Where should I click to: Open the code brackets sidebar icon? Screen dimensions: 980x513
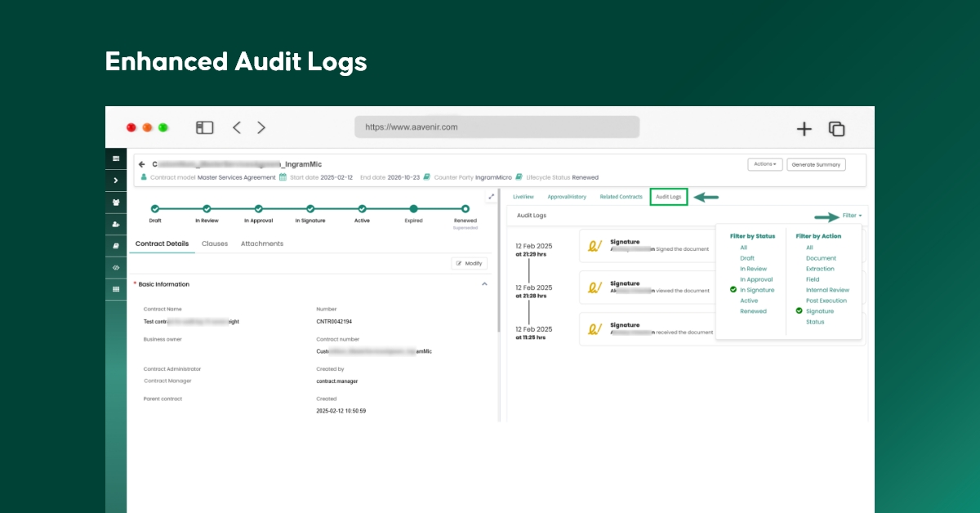(x=116, y=267)
